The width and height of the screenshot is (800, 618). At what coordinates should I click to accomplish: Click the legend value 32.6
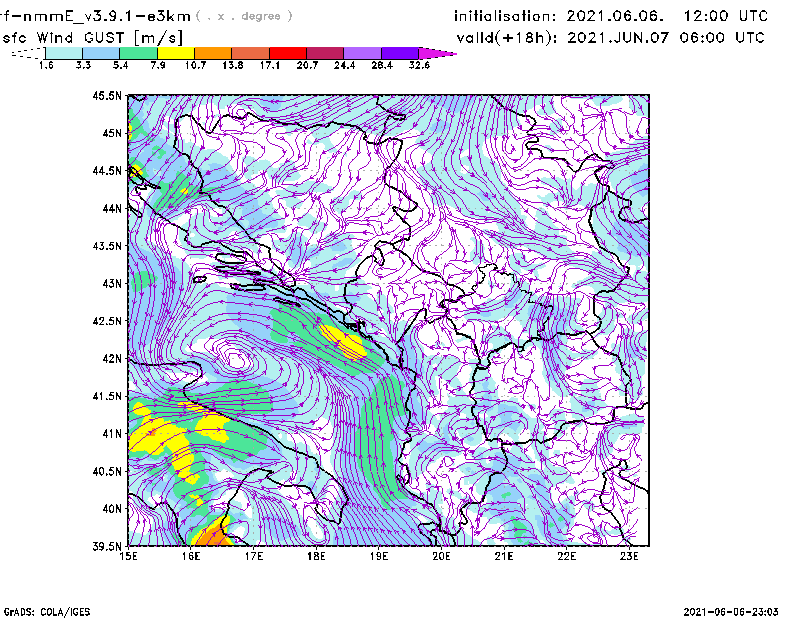pos(419,65)
